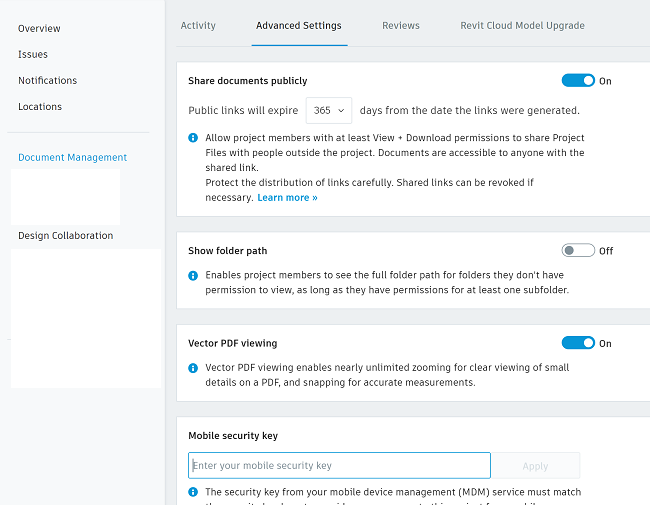The width and height of the screenshot is (650, 505).
Task: Open the Reviews tab
Action: [401, 25]
